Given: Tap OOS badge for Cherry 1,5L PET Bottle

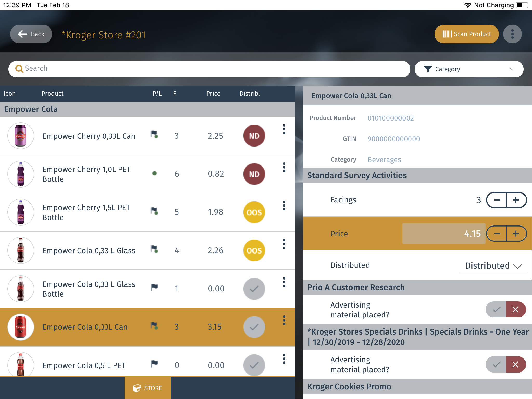Looking at the screenshot, I should tap(254, 212).
